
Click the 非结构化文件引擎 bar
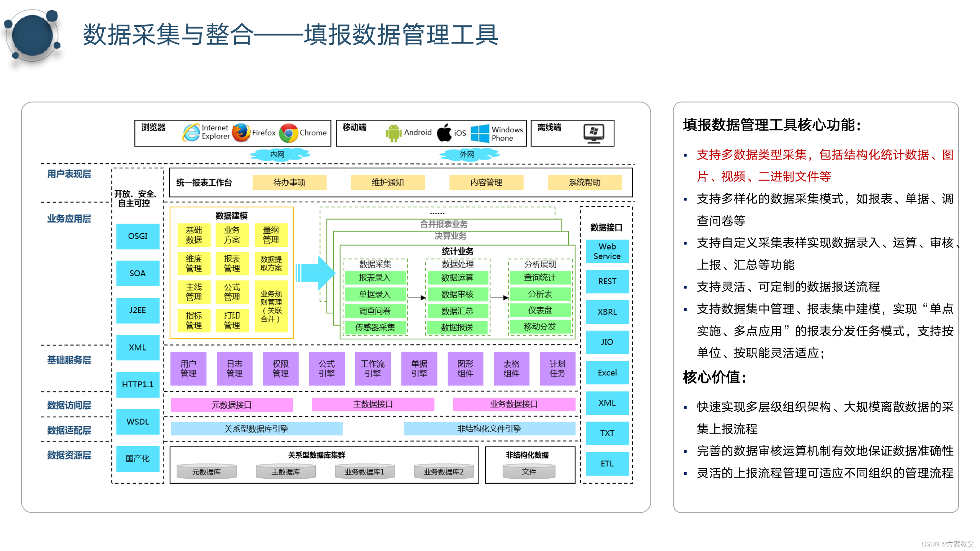(x=489, y=429)
